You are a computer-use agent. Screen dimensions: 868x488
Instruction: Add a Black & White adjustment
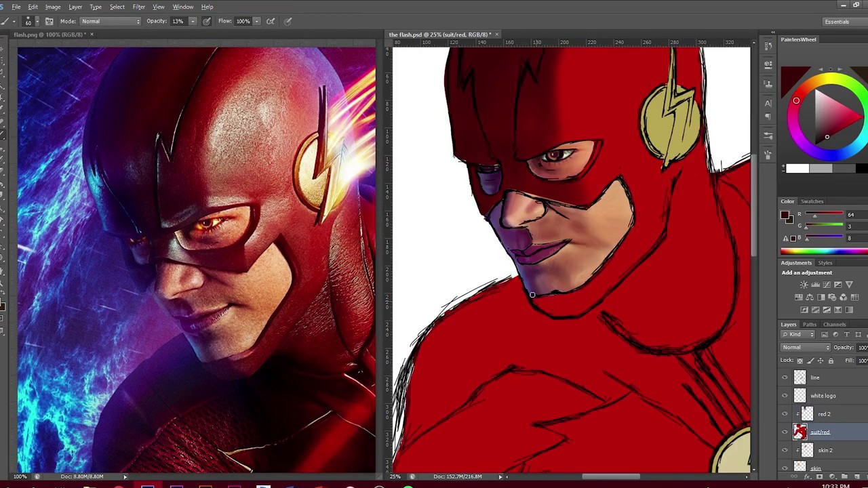pos(821,297)
